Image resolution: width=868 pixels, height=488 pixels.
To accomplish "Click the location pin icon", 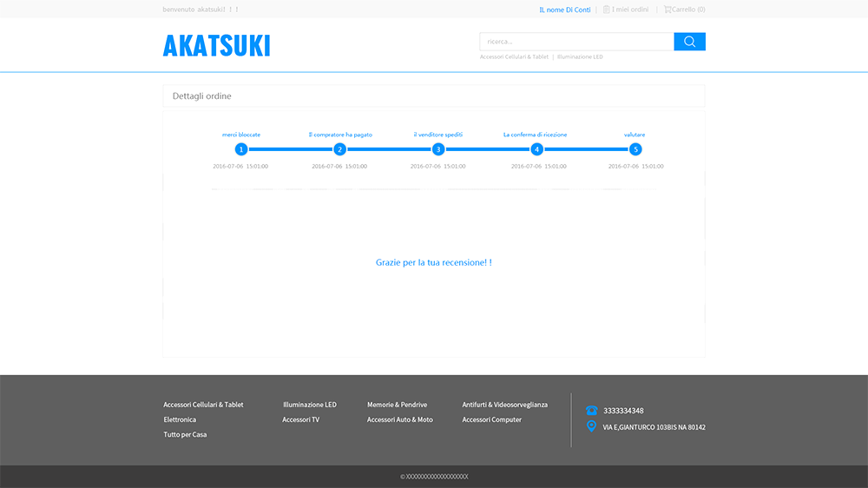I will click(591, 426).
